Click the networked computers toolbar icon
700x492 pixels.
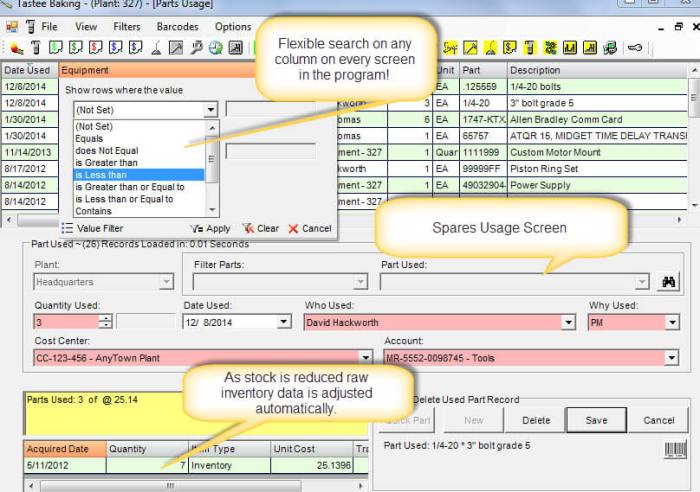coord(610,47)
